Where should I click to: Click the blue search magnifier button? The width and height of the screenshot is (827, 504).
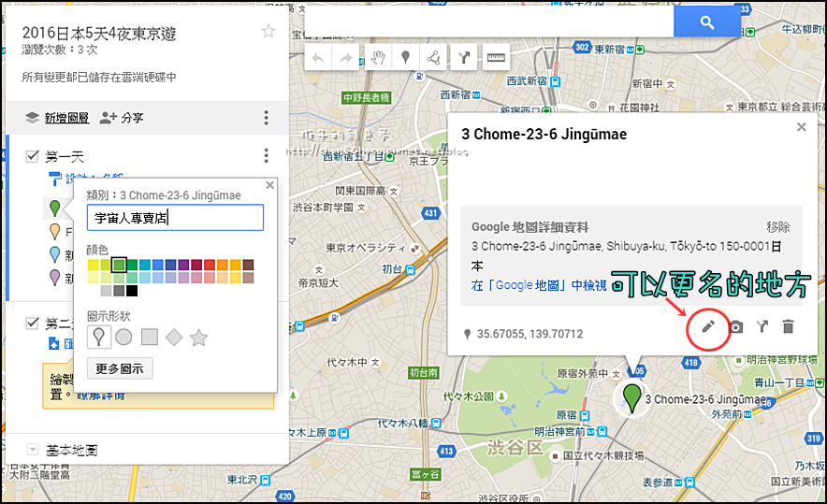[707, 22]
